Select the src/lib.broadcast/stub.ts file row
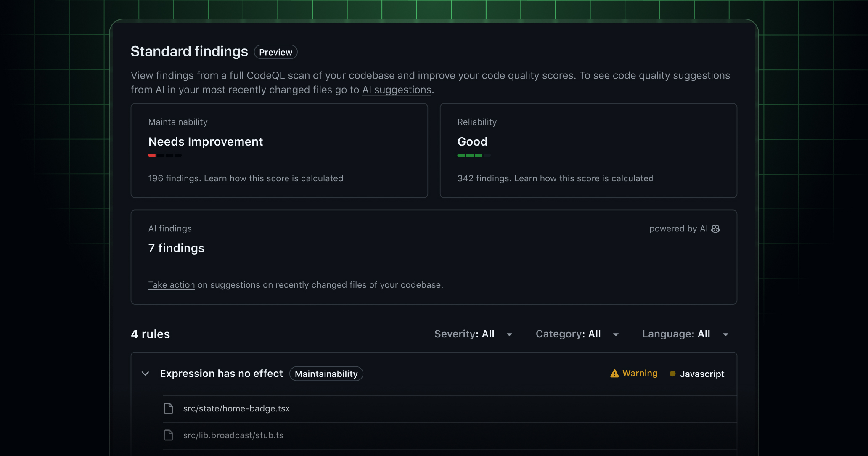Screen dimensions: 868x456 click(x=233, y=435)
